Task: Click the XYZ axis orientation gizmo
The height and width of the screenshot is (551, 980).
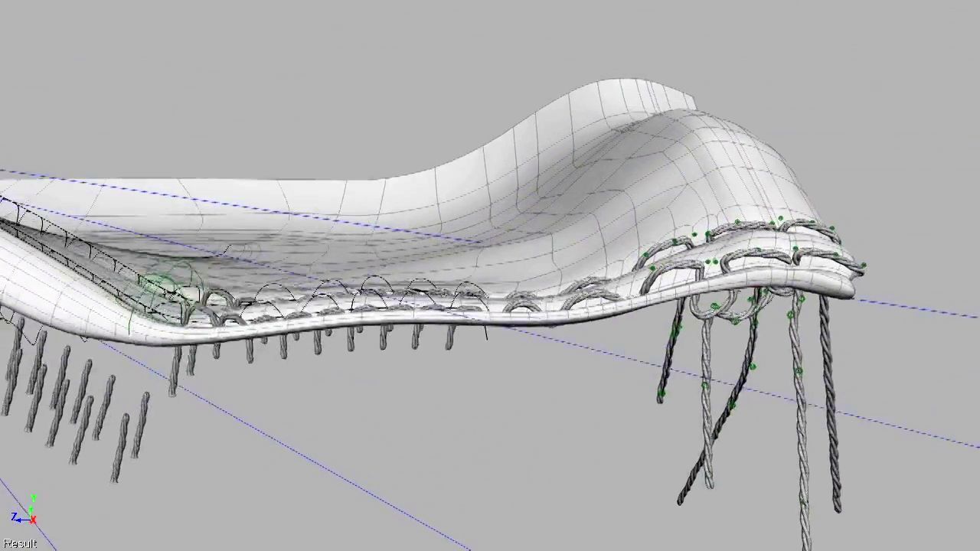Action: click(25, 510)
